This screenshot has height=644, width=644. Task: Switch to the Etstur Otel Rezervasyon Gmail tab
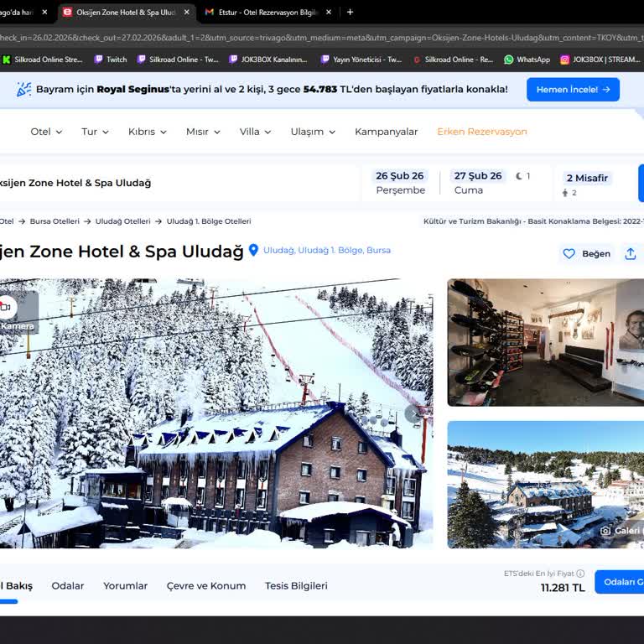(262, 13)
